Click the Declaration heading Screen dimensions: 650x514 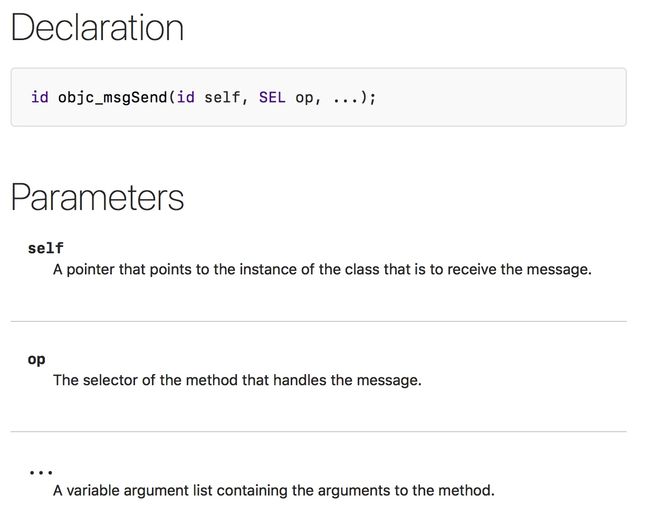pyautogui.click(x=97, y=27)
